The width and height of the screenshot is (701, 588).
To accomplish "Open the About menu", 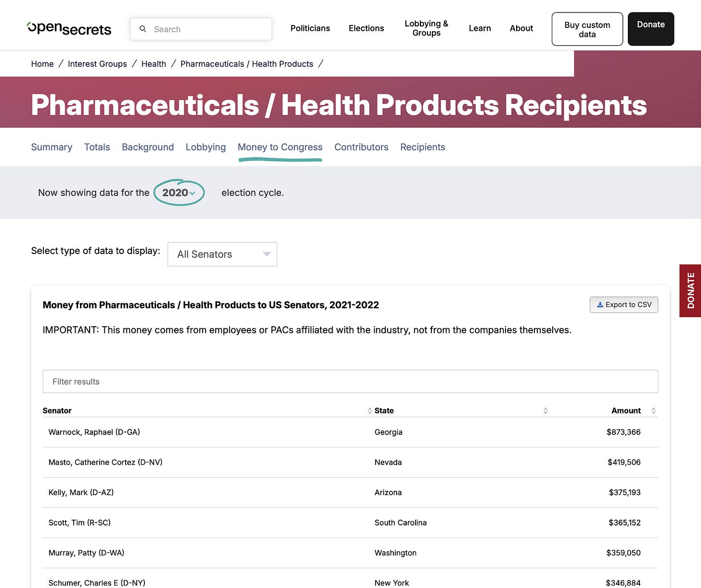I will [521, 28].
